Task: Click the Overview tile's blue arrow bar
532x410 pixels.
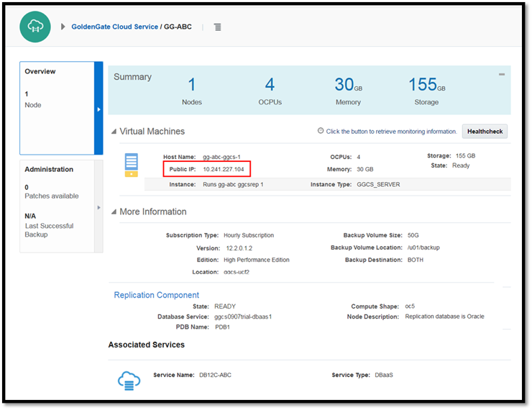Action: pyautogui.click(x=98, y=109)
